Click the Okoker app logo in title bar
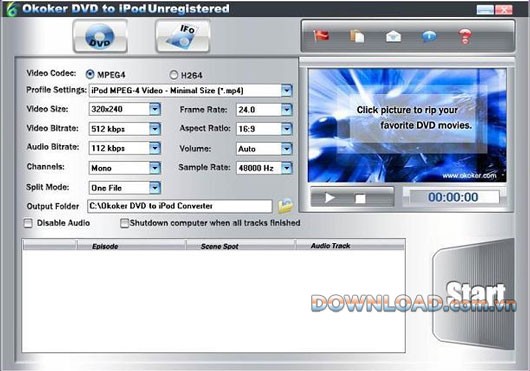This screenshot has height=371, width=530. (11, 9)
